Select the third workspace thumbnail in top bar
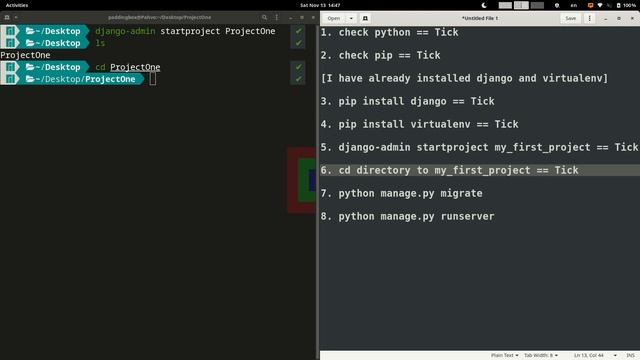This screenshot has height=360, width=640. pos(537,5)
